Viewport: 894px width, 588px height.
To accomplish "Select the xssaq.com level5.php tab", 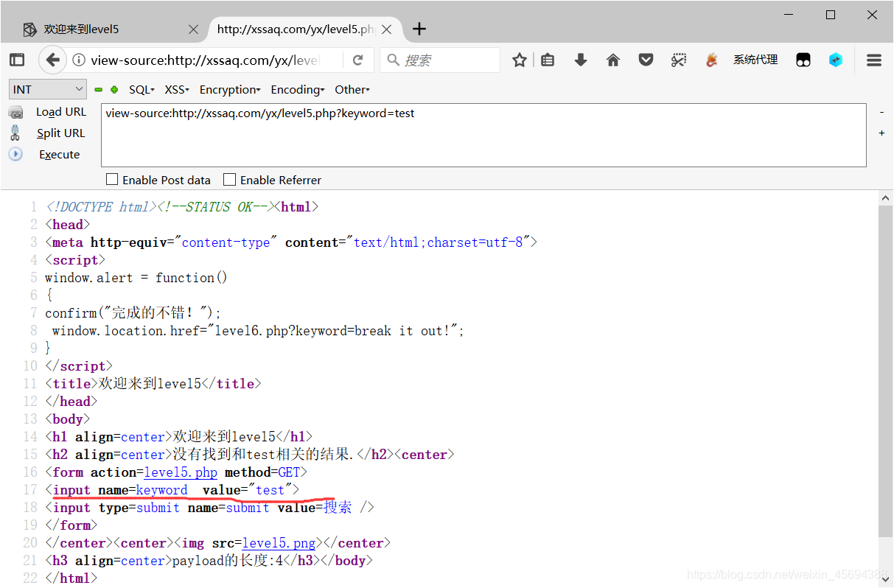I will [304, 29].
